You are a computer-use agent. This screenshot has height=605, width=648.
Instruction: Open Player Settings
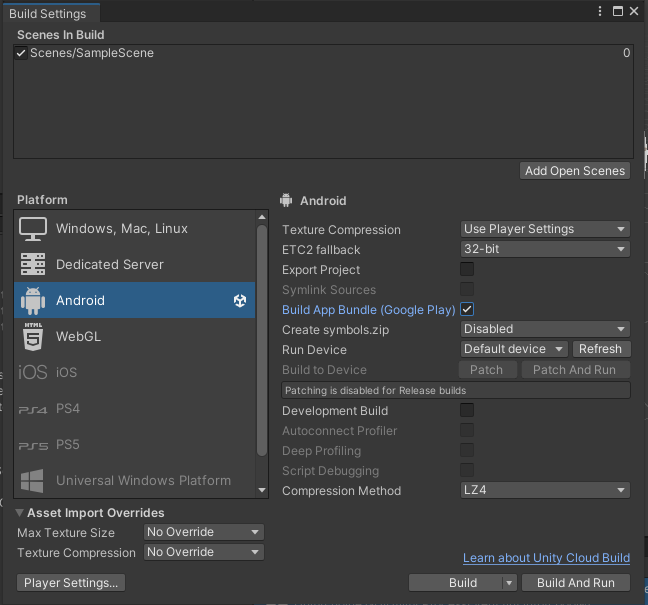[x=71, y=583]
